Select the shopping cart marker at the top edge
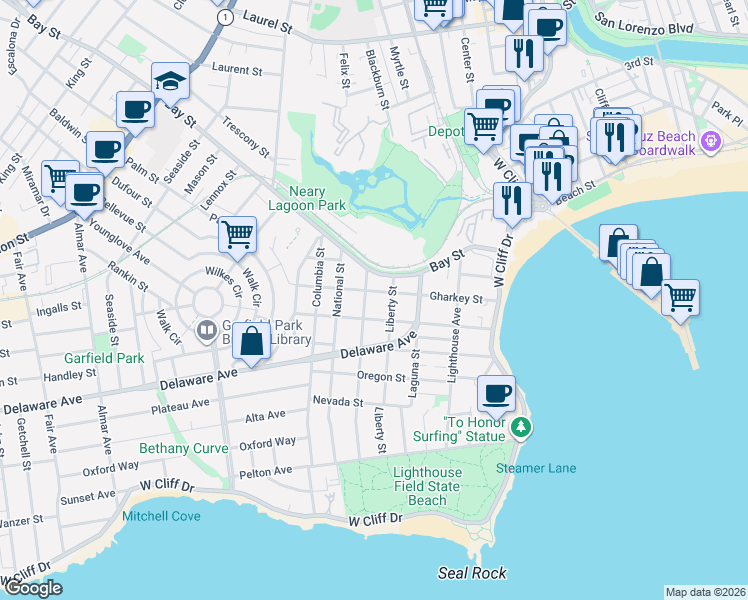 [x=433, y=10]
